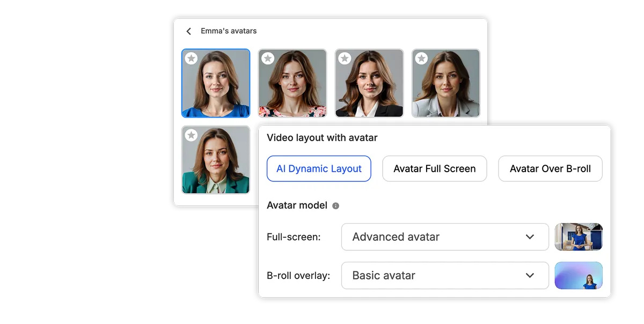
Task: Open the full-screen avatar preview thumbnail
Action: (x=579, y=237)
